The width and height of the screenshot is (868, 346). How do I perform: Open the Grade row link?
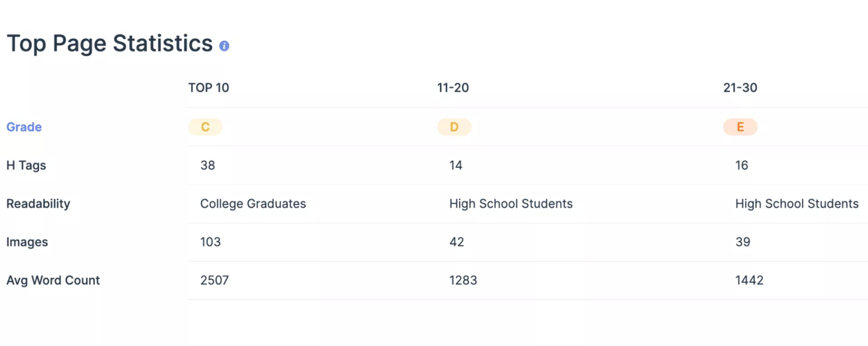(24, 127)
